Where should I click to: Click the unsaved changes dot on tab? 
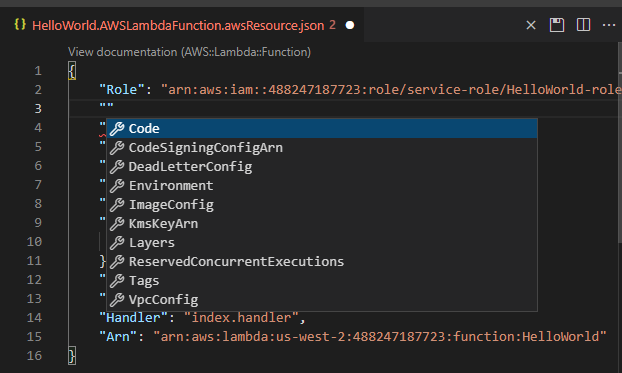[349, 25]
